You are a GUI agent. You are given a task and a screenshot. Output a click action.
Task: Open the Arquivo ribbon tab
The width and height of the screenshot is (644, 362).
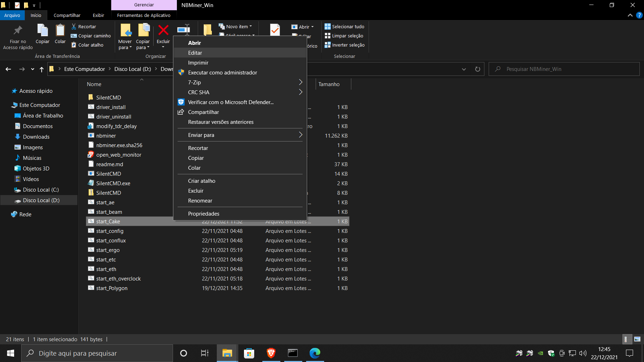pos(12,15)
